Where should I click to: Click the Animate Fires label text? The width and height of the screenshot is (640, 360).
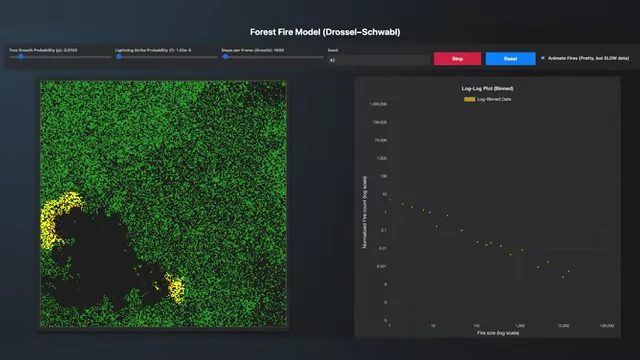click(x=588, y=58)
